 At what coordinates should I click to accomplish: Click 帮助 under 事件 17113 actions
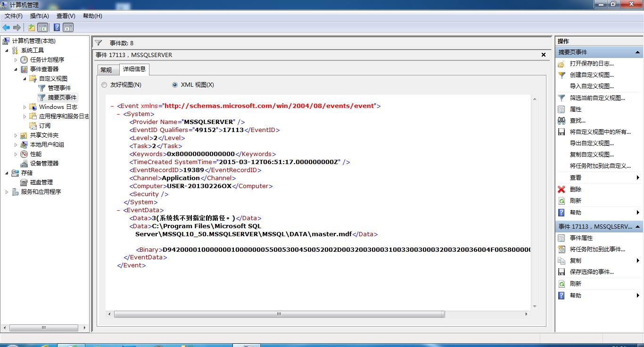coord(576,296)
